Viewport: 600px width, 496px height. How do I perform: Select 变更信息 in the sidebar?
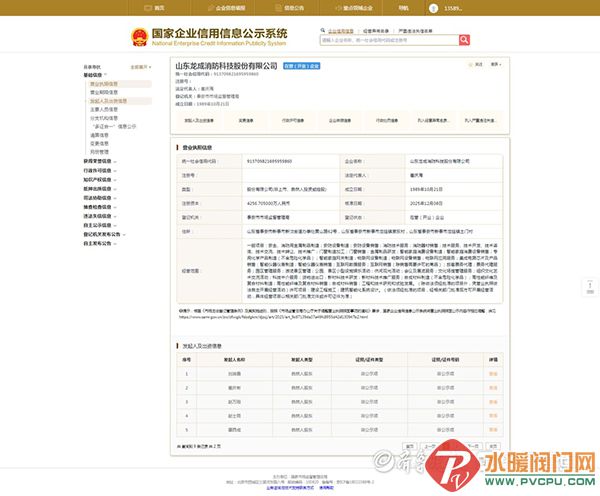point(99,144)
